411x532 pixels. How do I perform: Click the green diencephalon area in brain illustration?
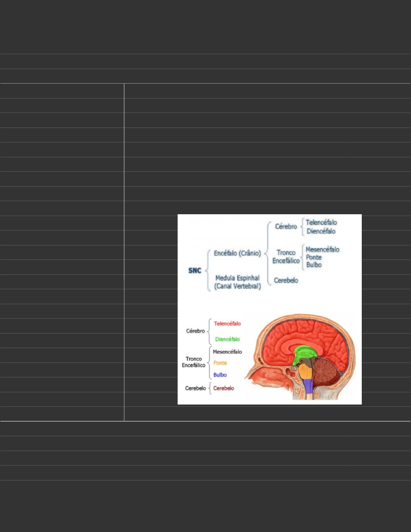(304, 353)
